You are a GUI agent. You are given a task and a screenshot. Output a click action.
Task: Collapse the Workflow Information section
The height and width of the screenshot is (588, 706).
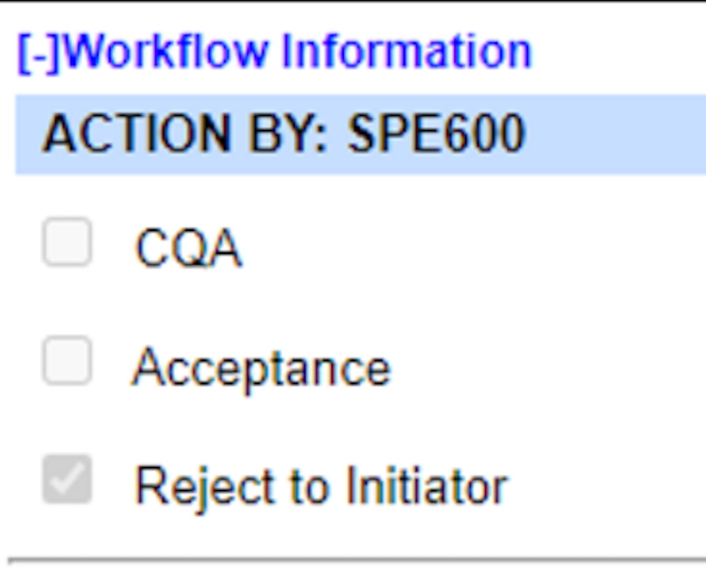click(40, 53)
